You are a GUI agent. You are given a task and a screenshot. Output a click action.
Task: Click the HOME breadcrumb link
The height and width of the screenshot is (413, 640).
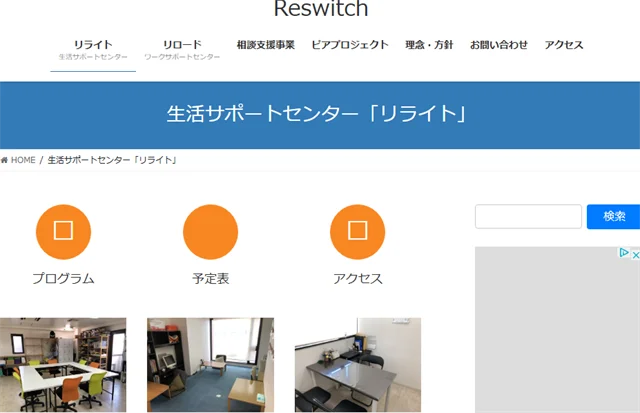tap(18, 160)
